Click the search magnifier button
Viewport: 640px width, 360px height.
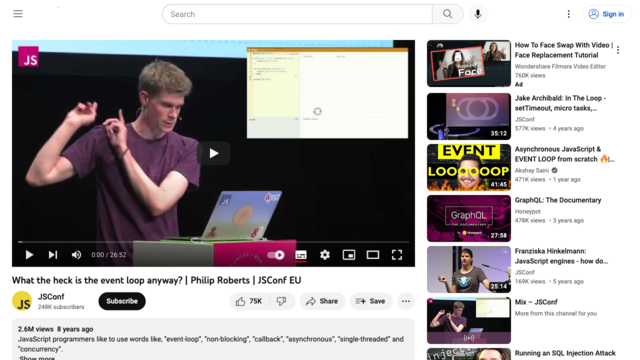click(448, 14)
